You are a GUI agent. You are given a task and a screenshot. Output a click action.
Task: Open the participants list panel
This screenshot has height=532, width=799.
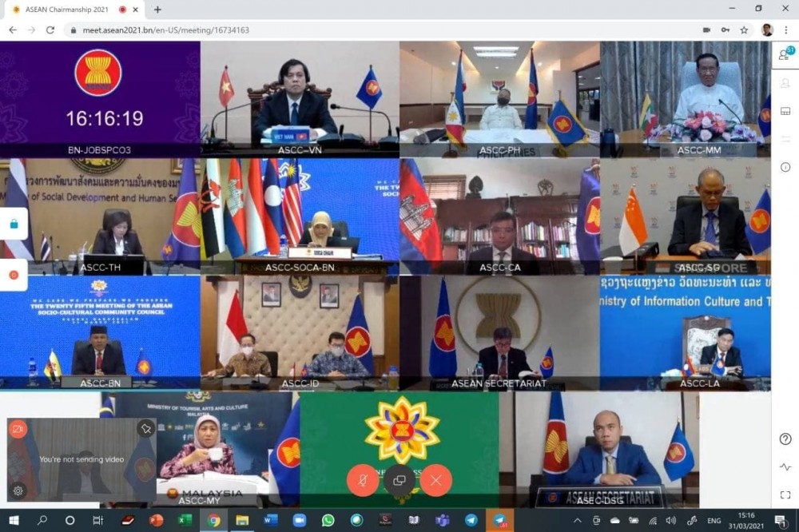click(x=785, y=54)
